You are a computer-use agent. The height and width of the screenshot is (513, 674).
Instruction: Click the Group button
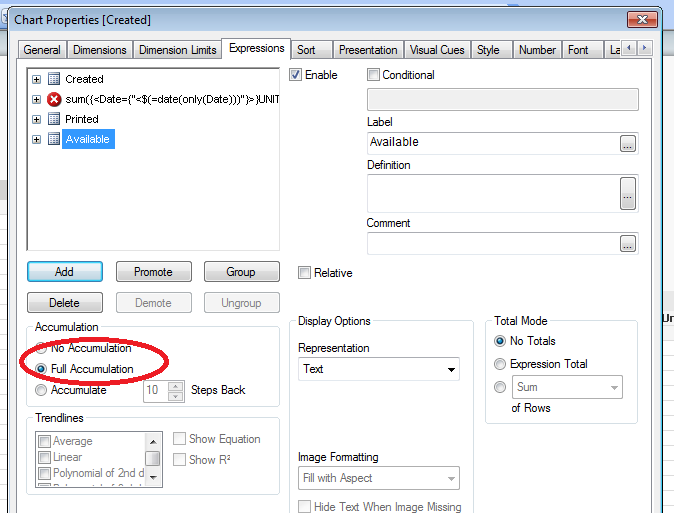pos(242,272)
